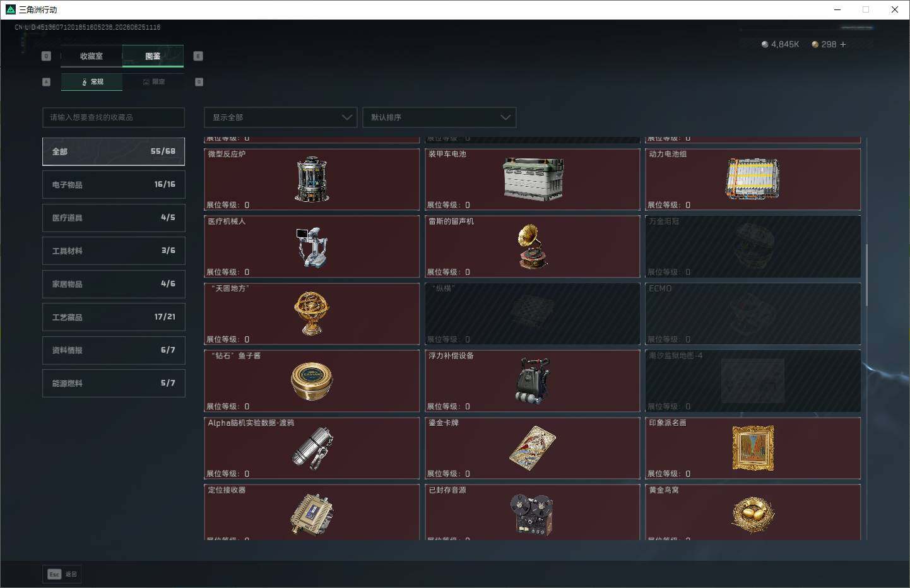
Task: Switch to the 限定 sub-tab
Action: [153, 82]
